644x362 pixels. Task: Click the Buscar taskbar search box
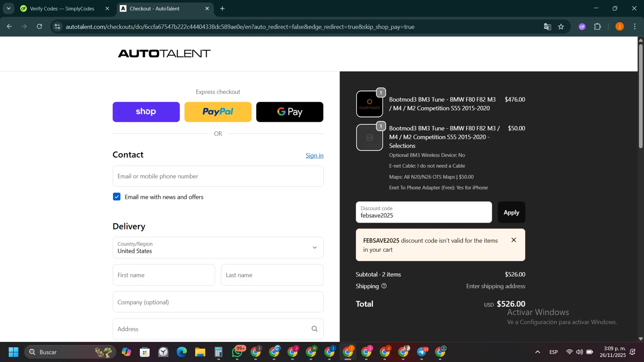(70, 352)
